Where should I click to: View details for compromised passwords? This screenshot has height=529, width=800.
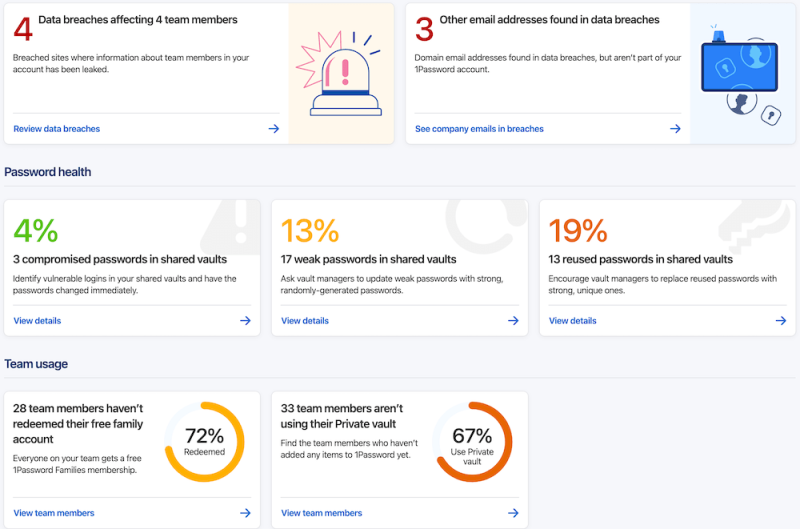point(37,320)
